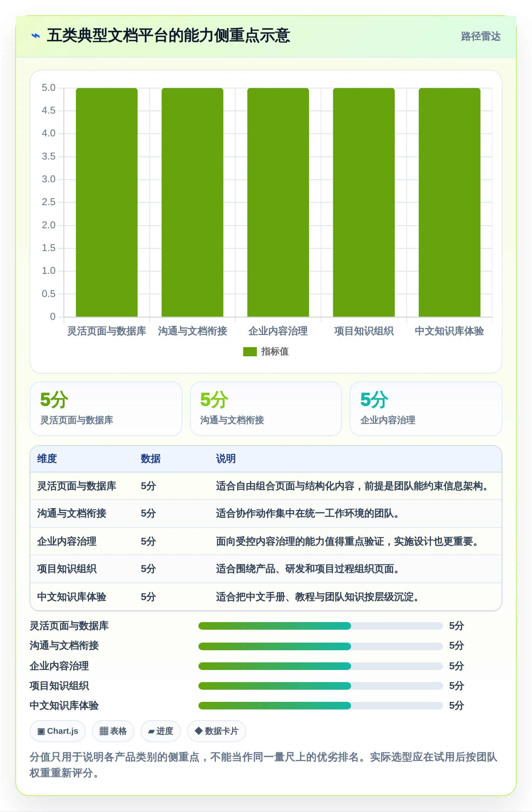Select the 表格 tag chip
The width and height of the screenshot is (532, 812).
(x=113, y=731)
